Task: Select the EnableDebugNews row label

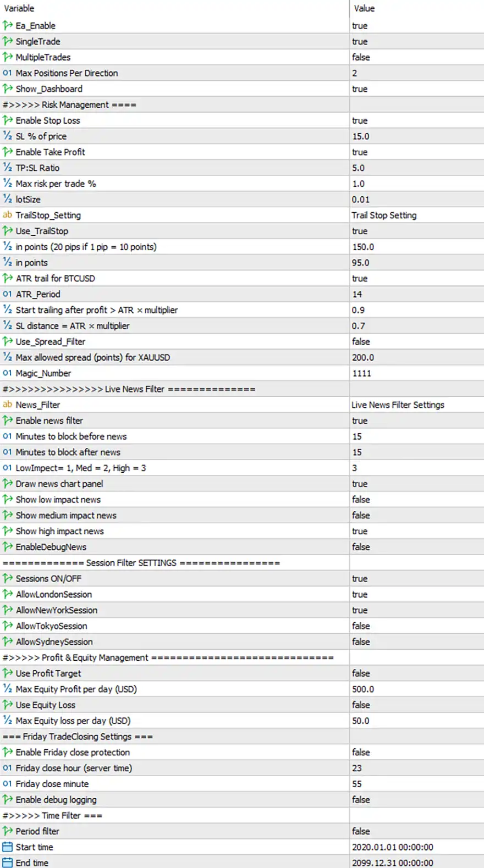Action: point(51,547)
